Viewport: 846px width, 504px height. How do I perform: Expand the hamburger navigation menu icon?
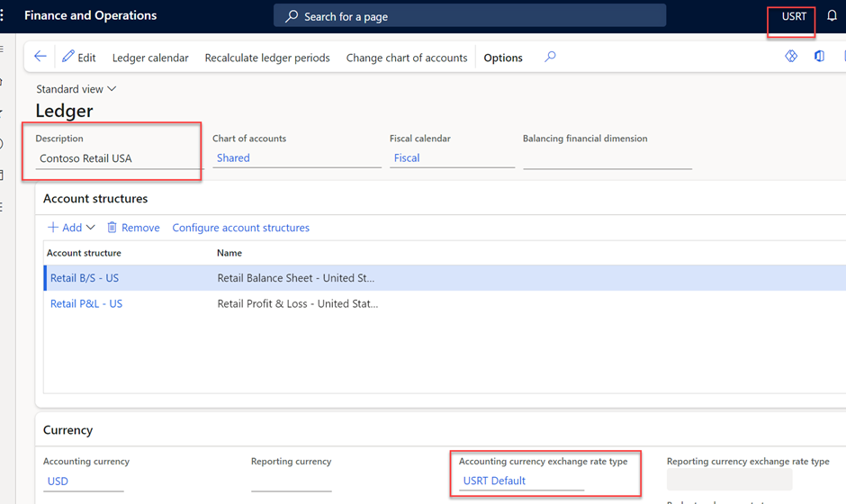(x=2, y=49)
